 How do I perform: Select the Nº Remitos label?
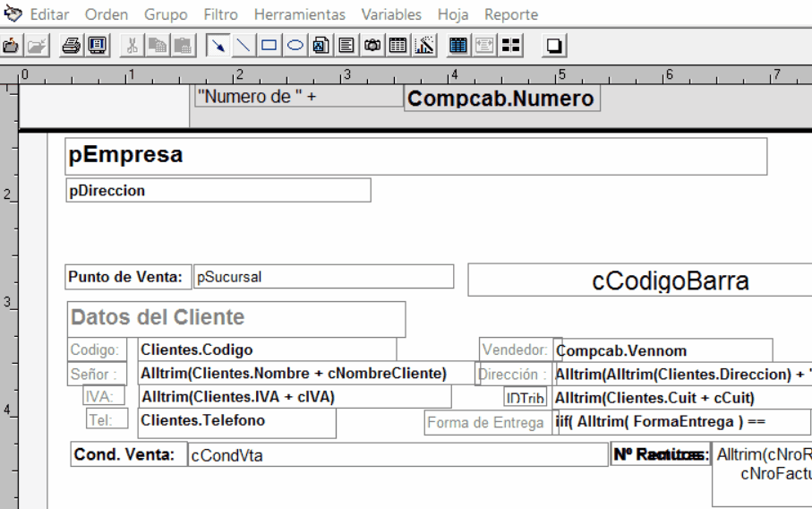point(661,454)
